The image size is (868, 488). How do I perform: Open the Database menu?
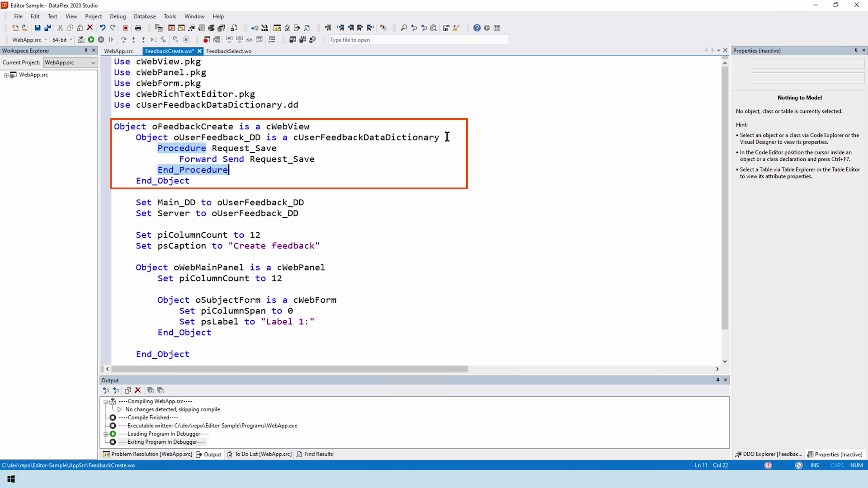point(145,16)
